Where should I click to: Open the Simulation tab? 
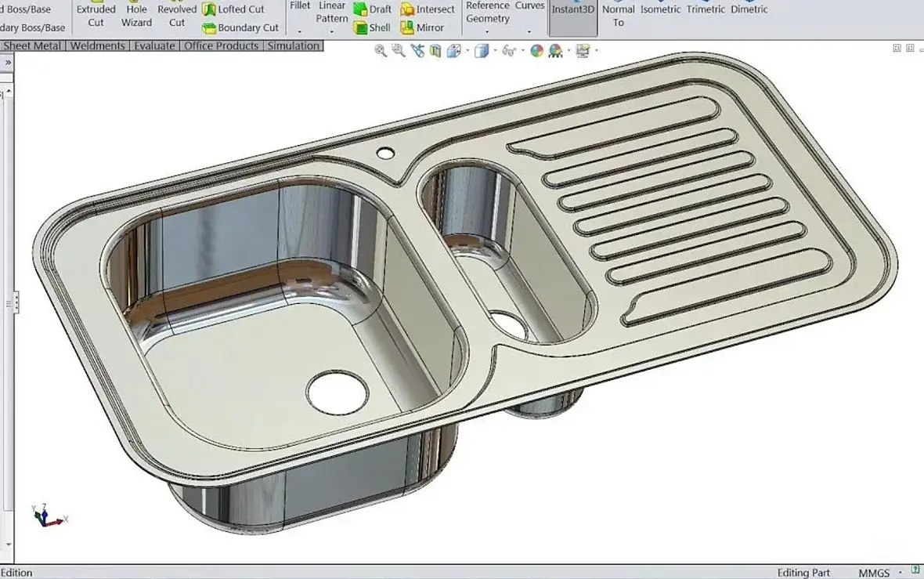[x=293, y=46]
